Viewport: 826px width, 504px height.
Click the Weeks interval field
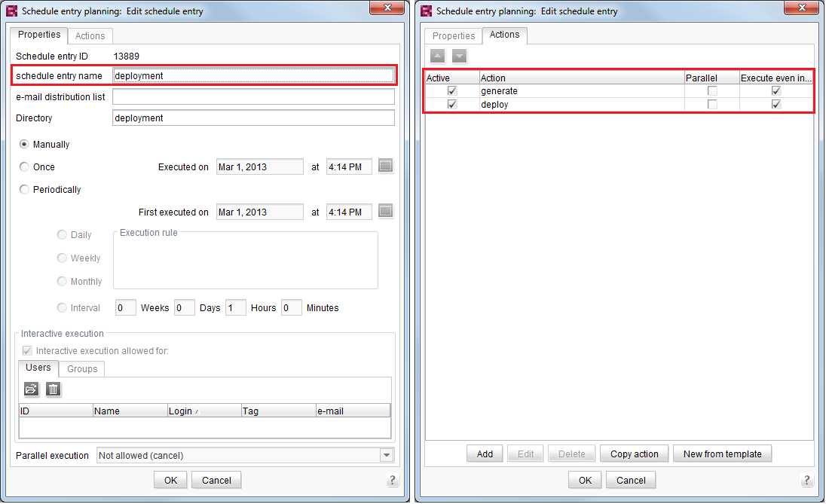125,307
